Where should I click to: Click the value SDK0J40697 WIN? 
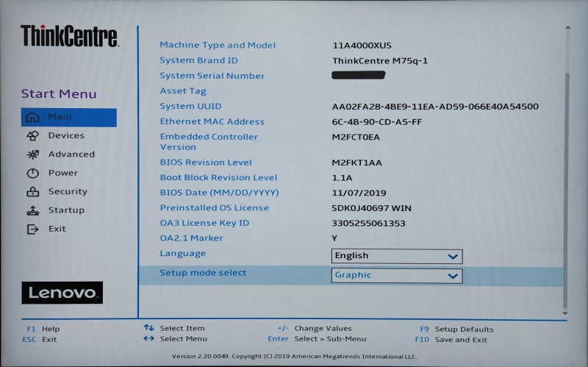point(371,208)
